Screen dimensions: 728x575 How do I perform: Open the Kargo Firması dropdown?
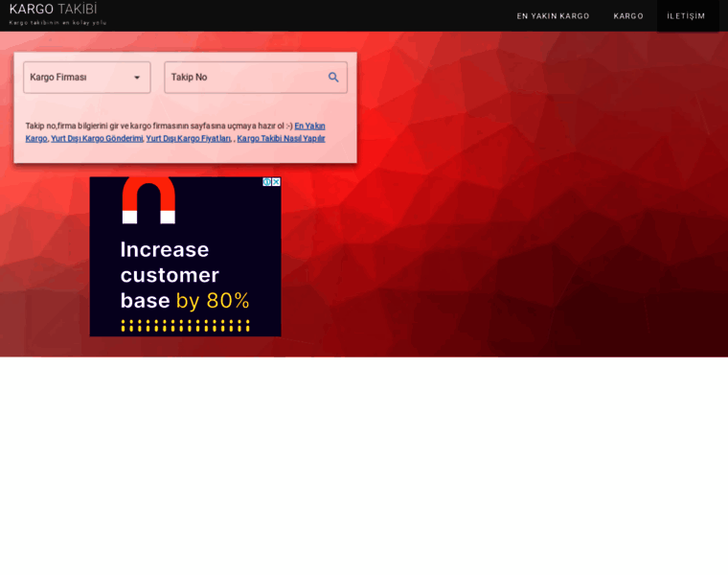tap(87, 78)
